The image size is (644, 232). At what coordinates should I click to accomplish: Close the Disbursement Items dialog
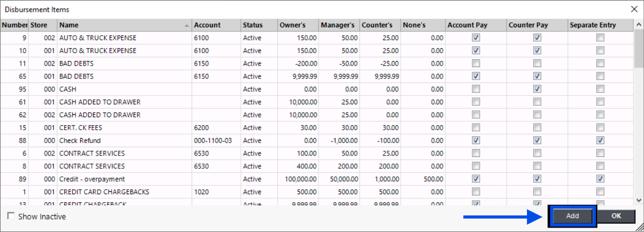tap(634, 9)
